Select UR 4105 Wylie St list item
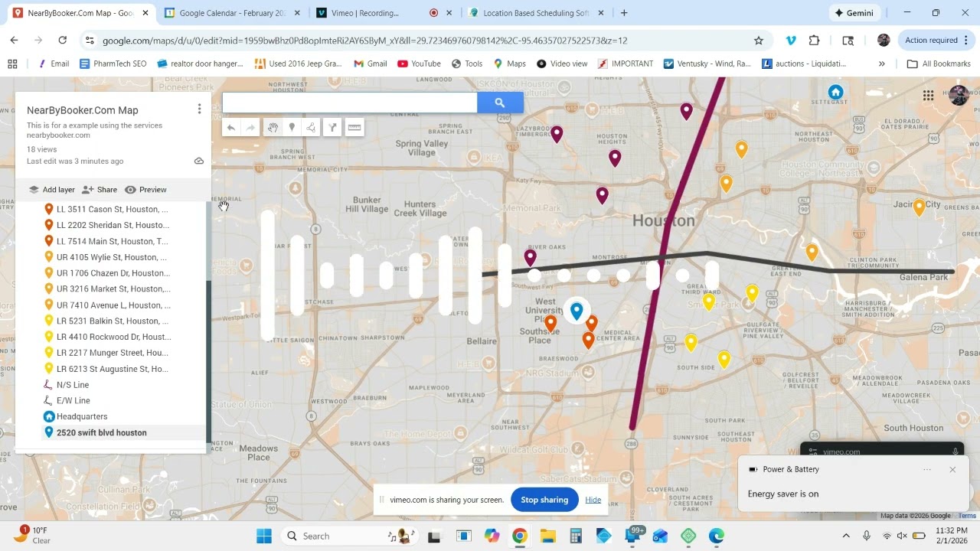The image size is (980, 551). (113, 257)
